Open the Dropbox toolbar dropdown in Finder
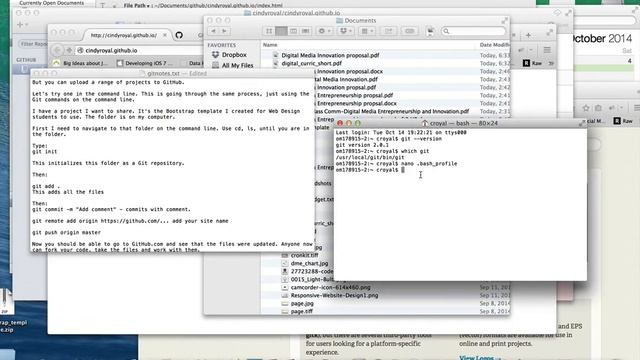The height and width of the screenshot is (360, 640). [x=345, y=31]
